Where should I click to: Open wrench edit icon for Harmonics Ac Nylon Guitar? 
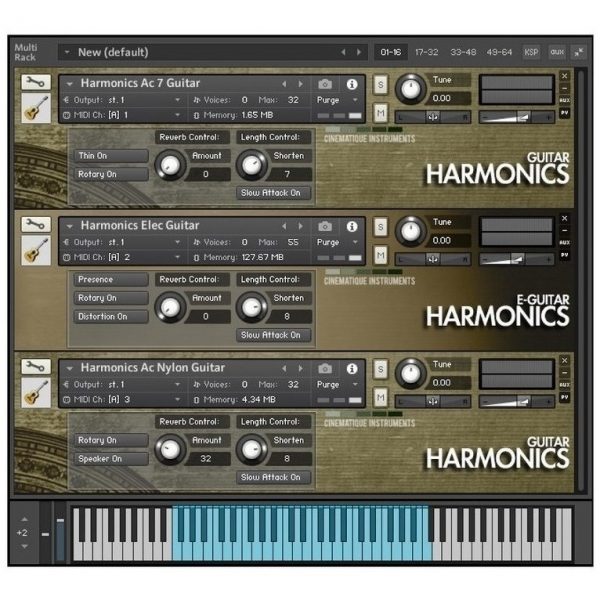click(36, 367)
